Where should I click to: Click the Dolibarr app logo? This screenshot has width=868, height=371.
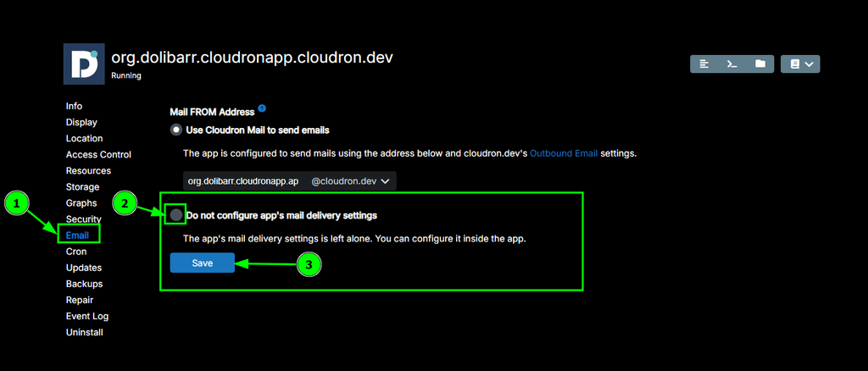pos(84,64)
